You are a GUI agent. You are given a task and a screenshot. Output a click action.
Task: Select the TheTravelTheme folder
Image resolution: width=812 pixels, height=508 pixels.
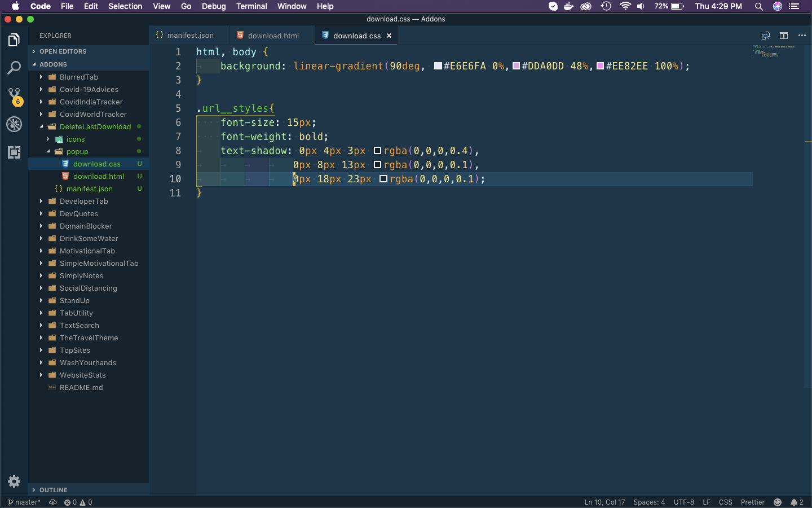coord(89,338)
